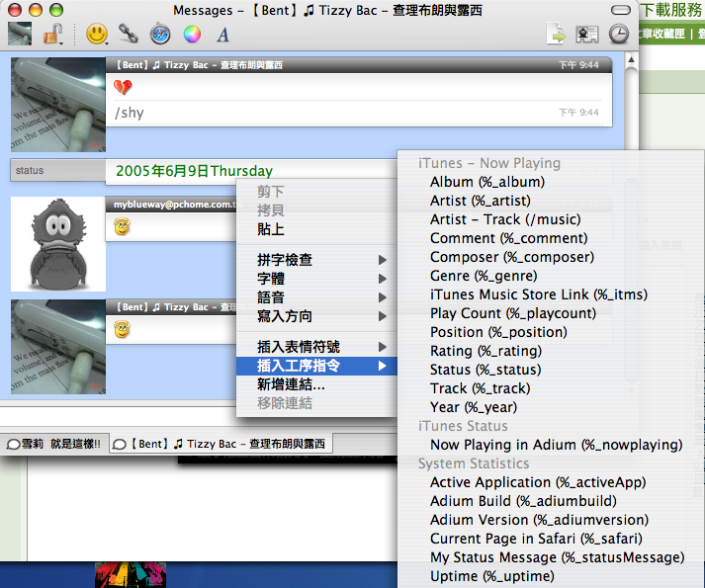The height and width of the screenshot is (588, 705).
Task: Expand the 寫入方向 writing direction submenu
Action: click(x=316, y=316)
